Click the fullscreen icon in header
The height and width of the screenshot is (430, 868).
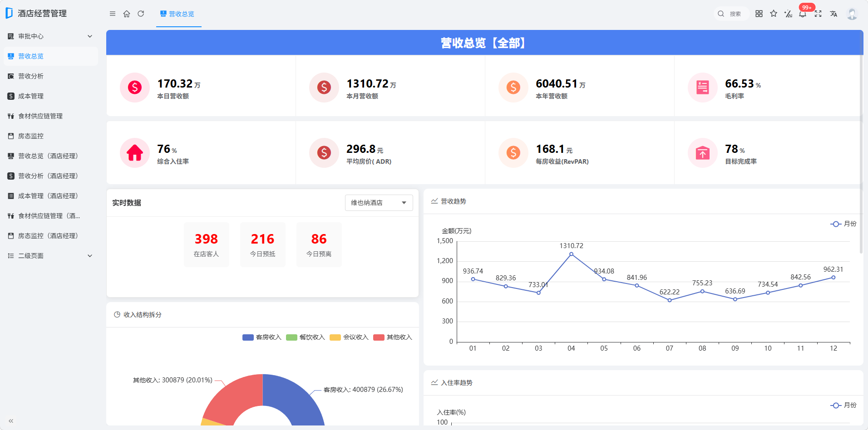point(818,14)
